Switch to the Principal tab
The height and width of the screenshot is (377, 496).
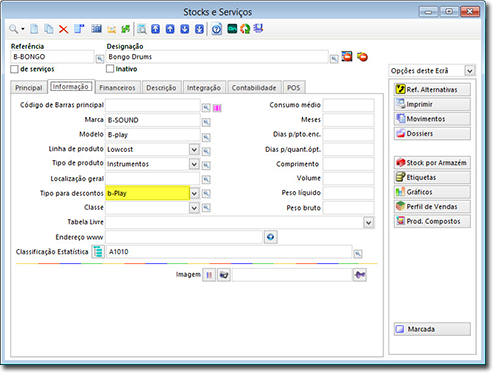pyautogui.click(x=29, y=88)
